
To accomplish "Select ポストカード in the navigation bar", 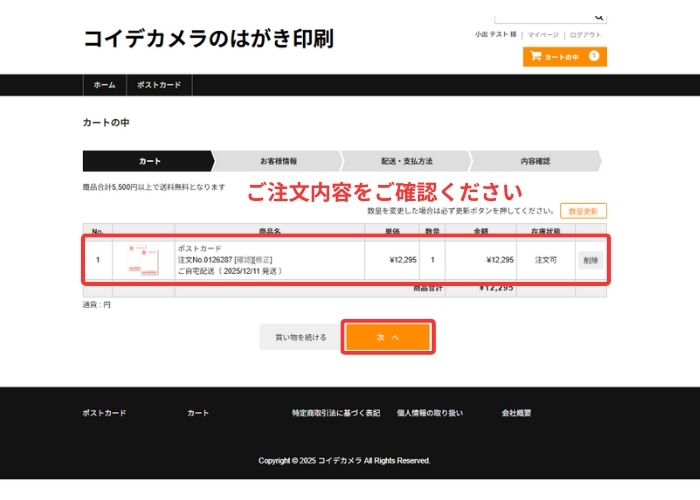I will click(159, 85).
